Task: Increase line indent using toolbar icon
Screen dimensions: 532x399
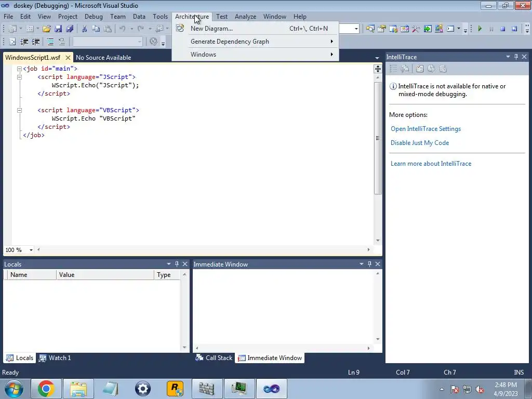Action: pyautogui.click(x=36, y=42)
